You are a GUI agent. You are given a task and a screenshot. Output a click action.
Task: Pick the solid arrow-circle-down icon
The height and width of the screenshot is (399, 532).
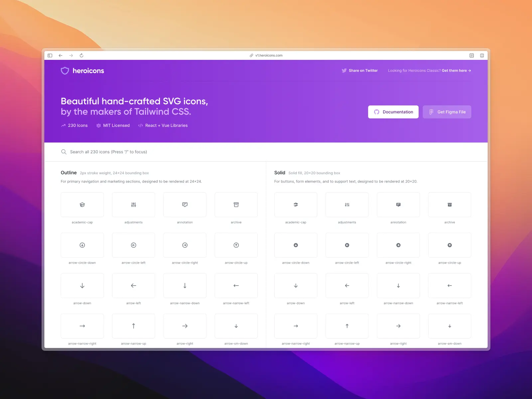point(296,245)
